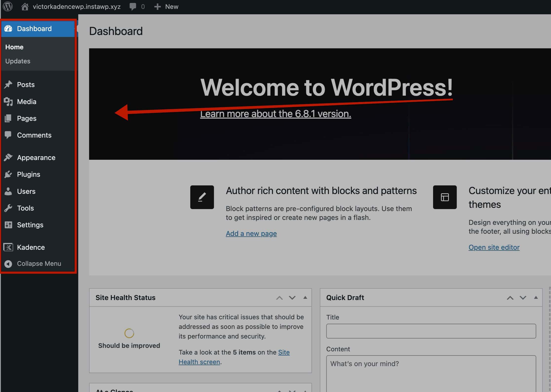The width and height of the screenshot is (551, 392).
Task: Toggle the Quick Draft panel closed
Action: [x=536, y=298]
